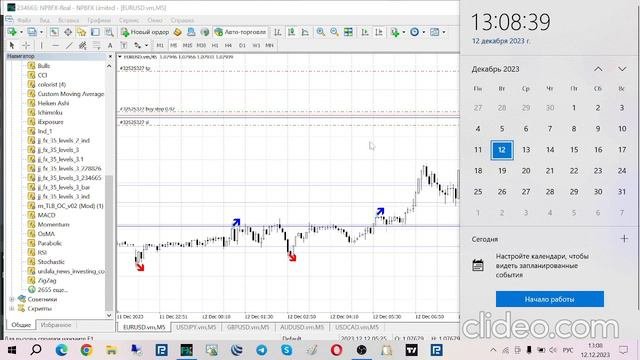
Task: Open the Data Window toolbar icon
Action: [x=68, y=32]
